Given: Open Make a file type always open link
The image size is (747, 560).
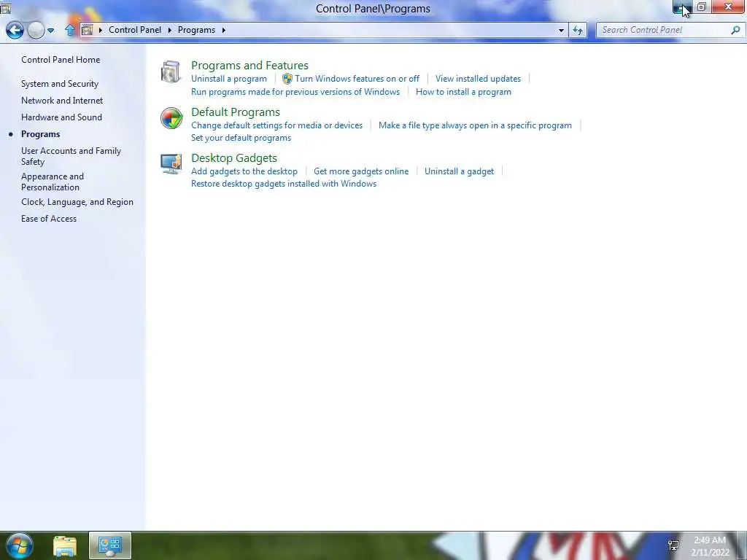Looking at the screenshot, I should [475, 125].
